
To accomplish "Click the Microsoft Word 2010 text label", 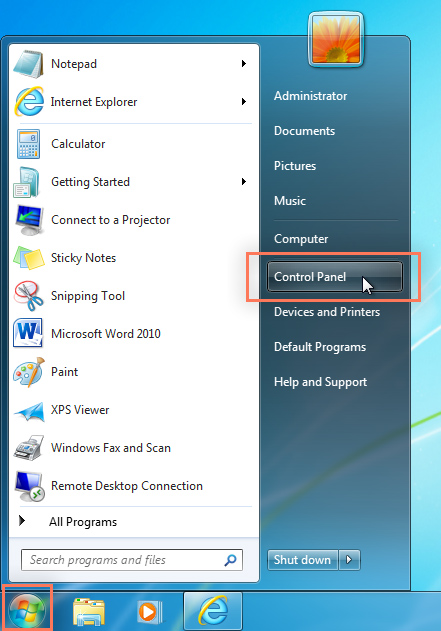I will point(105,334).
